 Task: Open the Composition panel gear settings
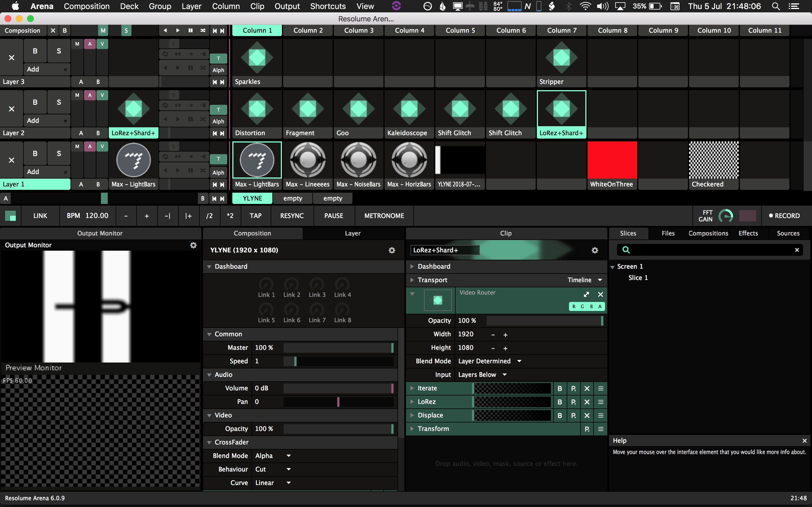click(x=392, y=250)
